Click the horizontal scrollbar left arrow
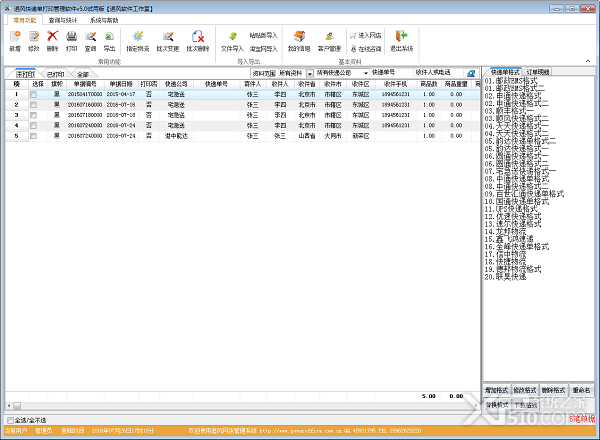Viewport: 600px width, 440px height. [9, 406]
